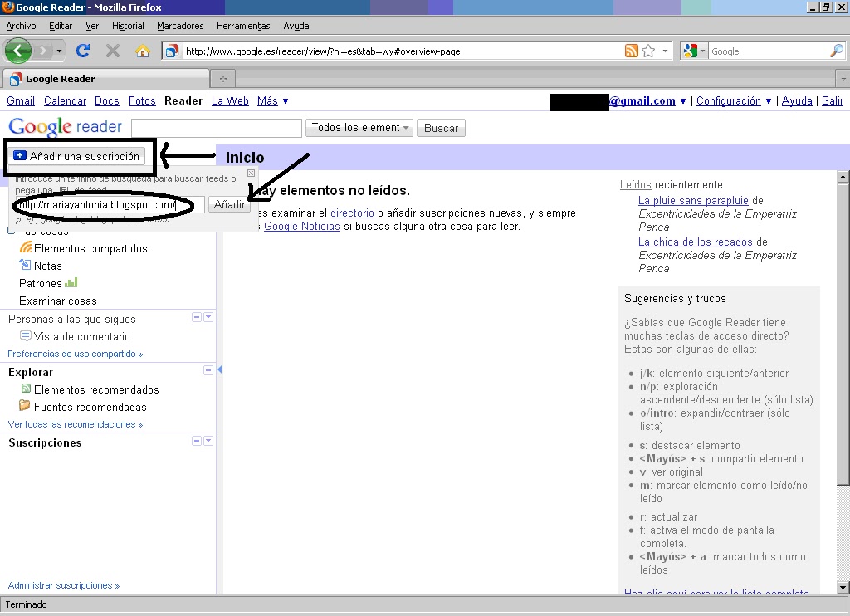This screenshot has width=850, height=616.
Task: Open the Google Noticias link
Action: click(x=302, y=226)
